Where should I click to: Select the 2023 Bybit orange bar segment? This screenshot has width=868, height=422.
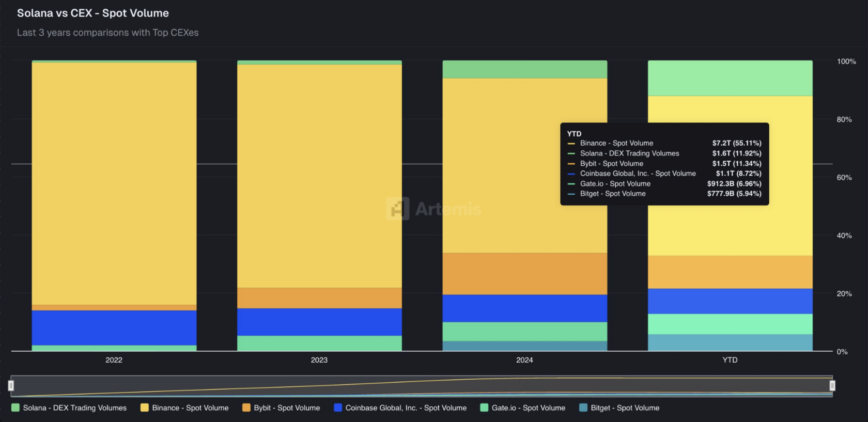tap(319, 298)
